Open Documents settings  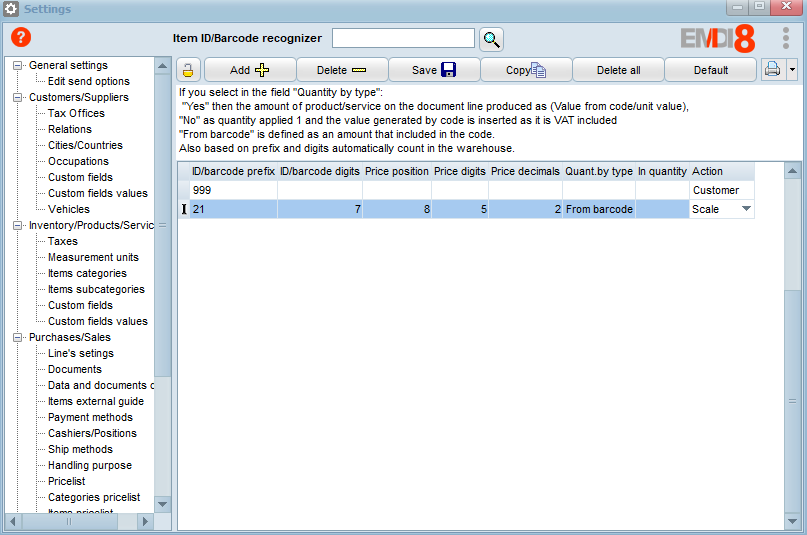pyautogui.click(x=75, y=369)
